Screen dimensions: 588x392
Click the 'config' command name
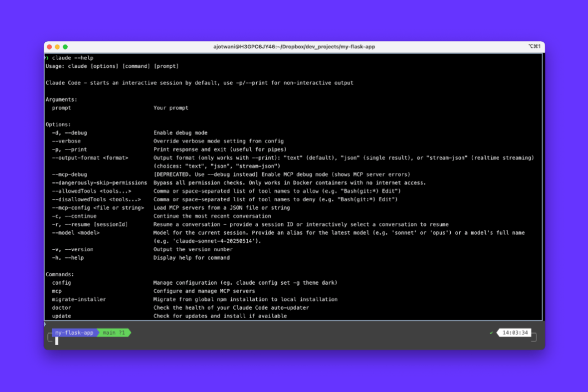(62, 283)
